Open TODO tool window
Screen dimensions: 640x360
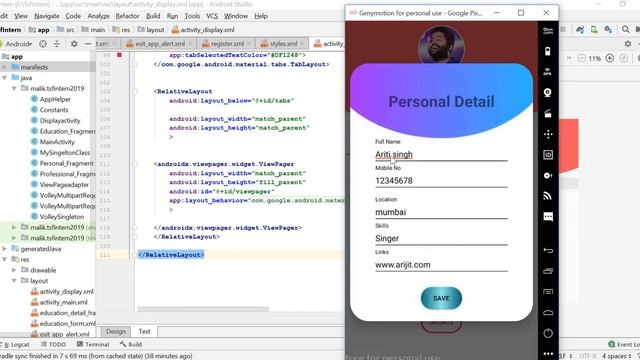[53, 344]
